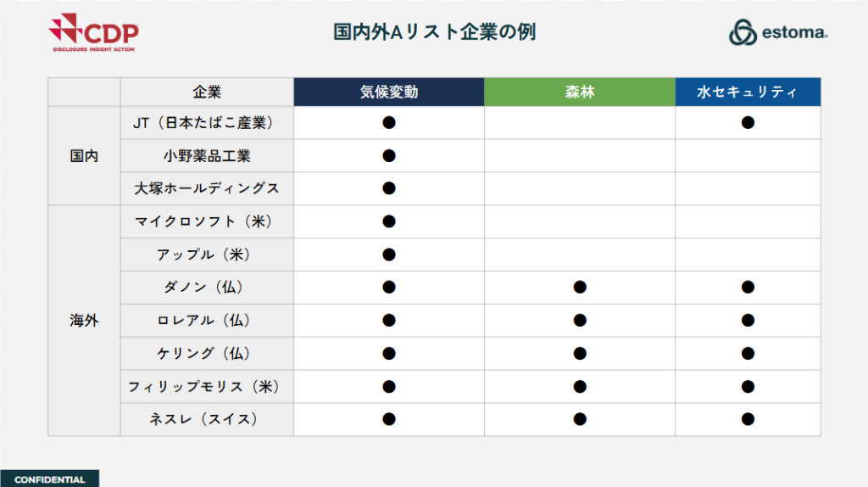
Task: Click the green 森林 column header
Action: (x=580, y=92)
